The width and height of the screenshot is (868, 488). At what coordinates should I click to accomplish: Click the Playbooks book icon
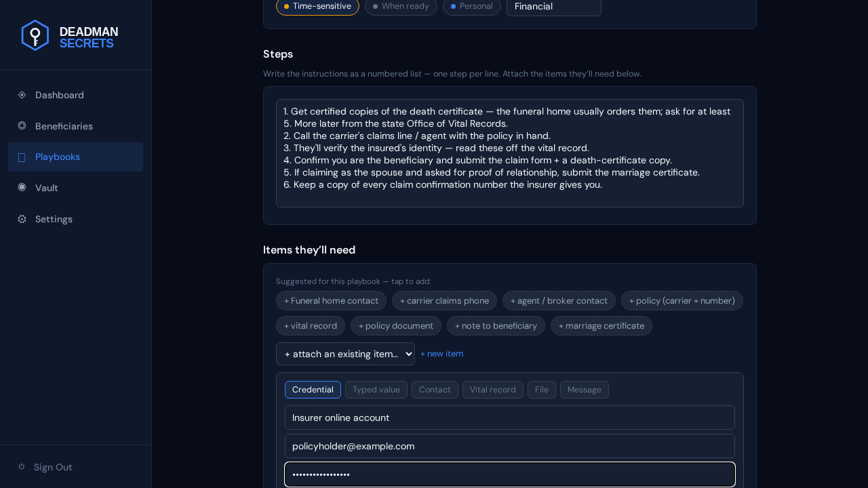pyautogui.click(x=22, y=157)
